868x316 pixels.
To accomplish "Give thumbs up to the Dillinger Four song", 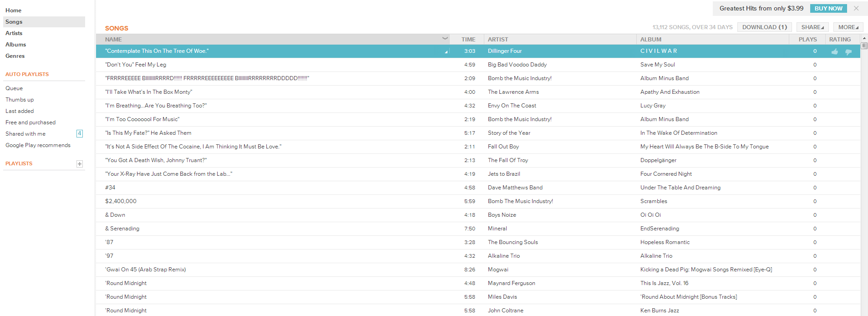I will coord(834,51).
